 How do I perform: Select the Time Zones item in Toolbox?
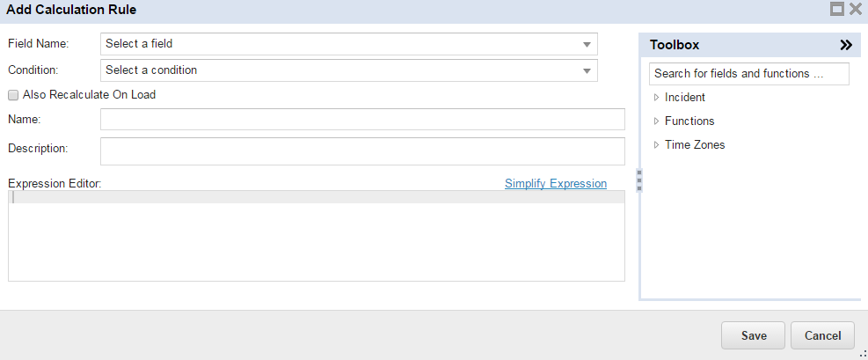click(x=695, y=145)
